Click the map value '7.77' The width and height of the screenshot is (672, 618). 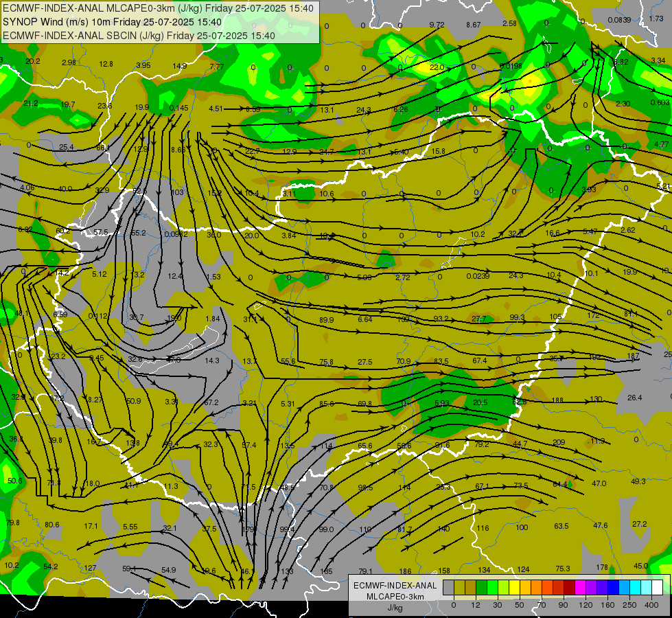[x=217, y=67]
